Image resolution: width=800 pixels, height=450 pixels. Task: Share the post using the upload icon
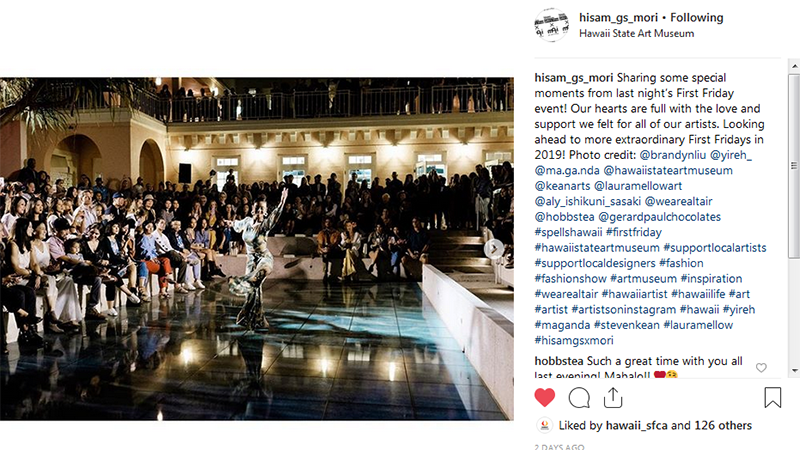tap(613, 398)
